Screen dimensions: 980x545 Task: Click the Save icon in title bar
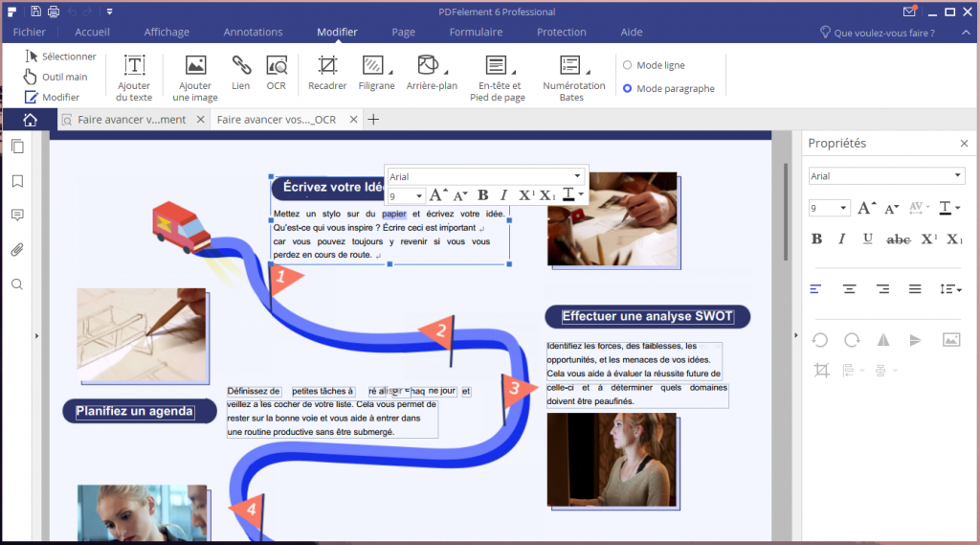[35, 11]
